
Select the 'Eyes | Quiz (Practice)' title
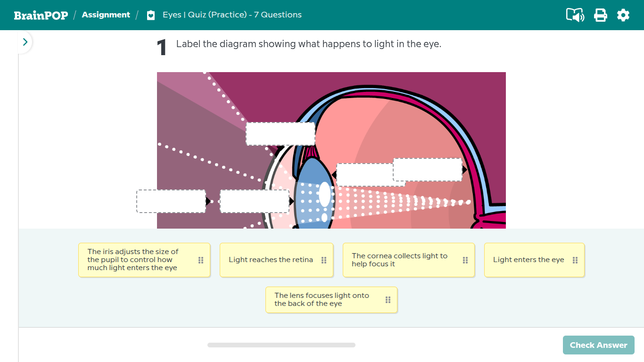231,15
